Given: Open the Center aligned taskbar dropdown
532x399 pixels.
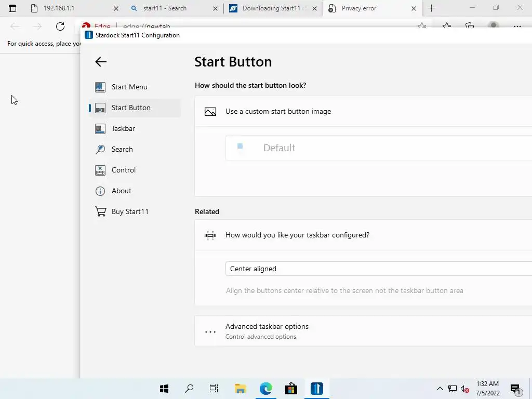Looking at the screenshot, I should pyautogui.click(x=379, y=269).
